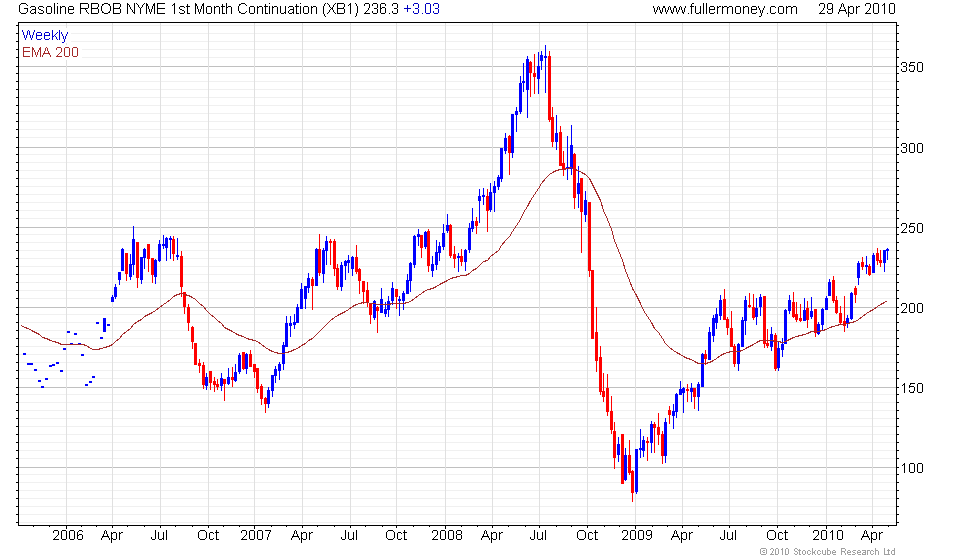Select the 'EMA 200' legend label
The height and width of the screenshot is (560, 980).
pyautogui.click(x=51, y=52)
